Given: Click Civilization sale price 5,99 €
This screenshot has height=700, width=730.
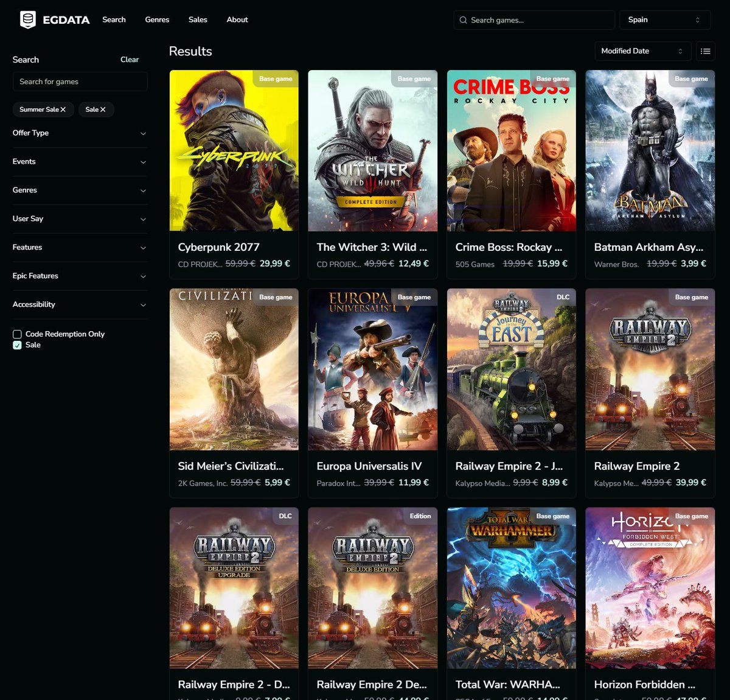Looking at the screenshot, I should coord(277,482).
